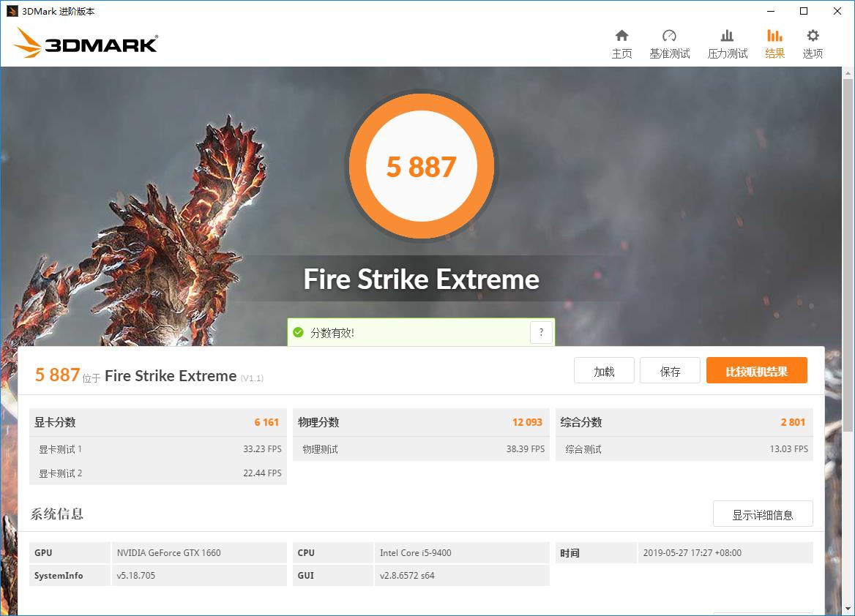
Task: Open the 压力测试 stress test icon
Action: tap(727, 36)
